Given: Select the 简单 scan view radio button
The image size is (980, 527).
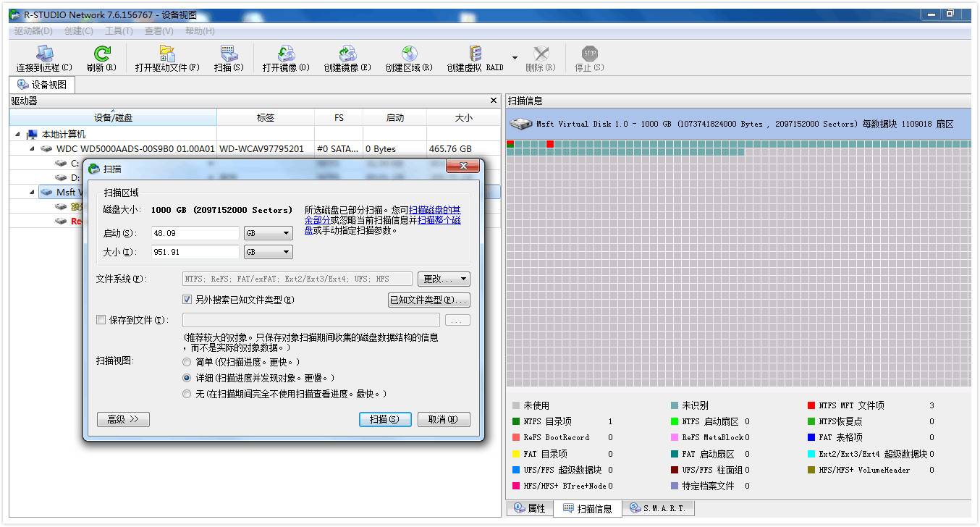Looking at the screenshot, I should tap(187, 361).
